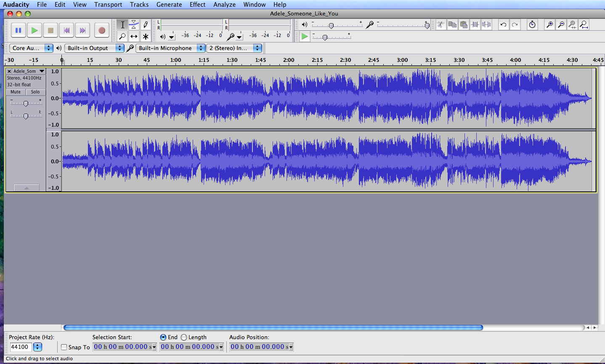Open Audio Position time format dropdown
This screenshot has width=605, height=364.
pos(291,347)
